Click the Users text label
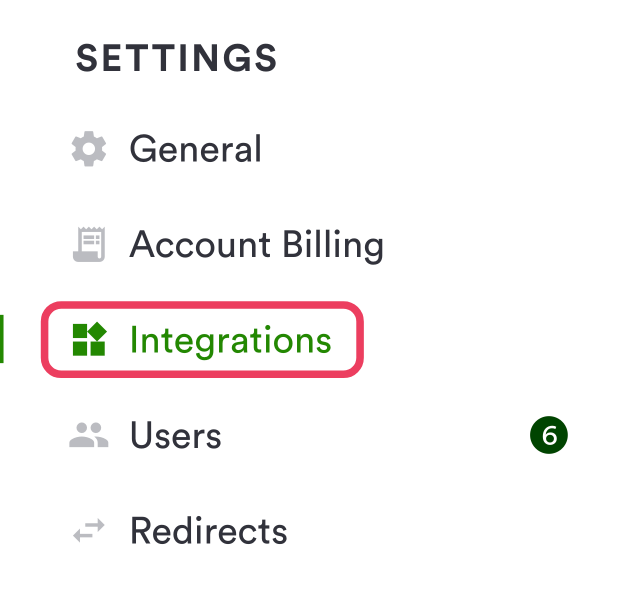Image resolution: width=617 pixels, height=605 pixels. click(176, 435)
